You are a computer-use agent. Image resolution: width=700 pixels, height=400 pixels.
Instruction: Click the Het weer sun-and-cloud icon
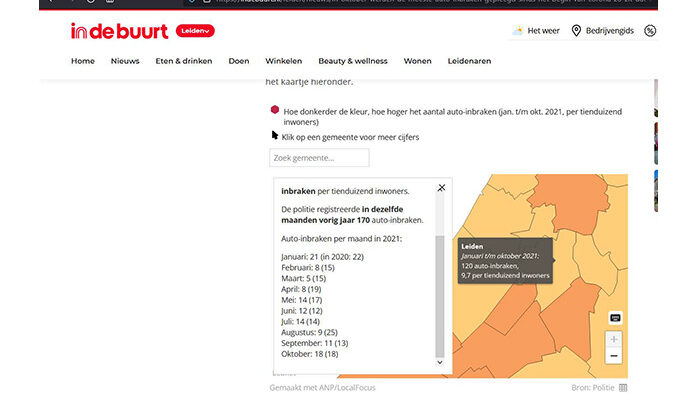[518, 31]
